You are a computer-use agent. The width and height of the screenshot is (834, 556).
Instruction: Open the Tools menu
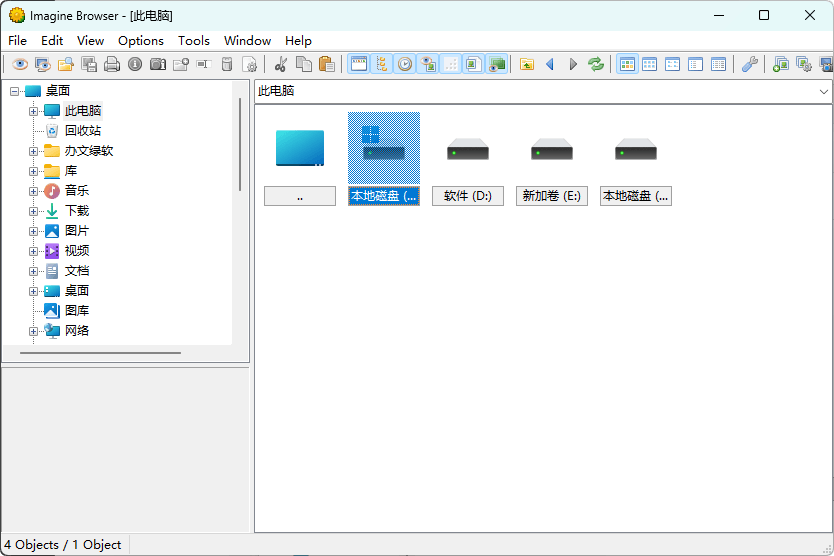(x=194, y=40)
